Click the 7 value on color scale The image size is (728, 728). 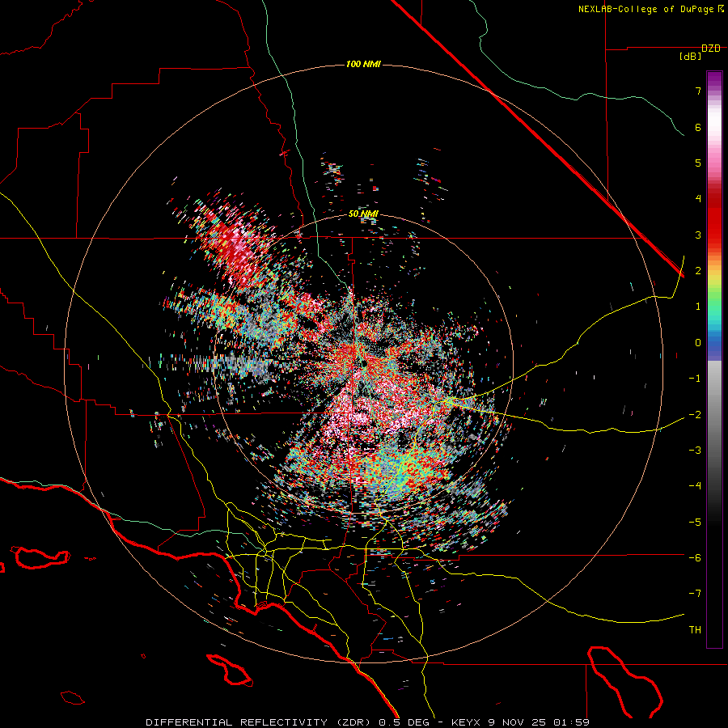coord(698,91)
